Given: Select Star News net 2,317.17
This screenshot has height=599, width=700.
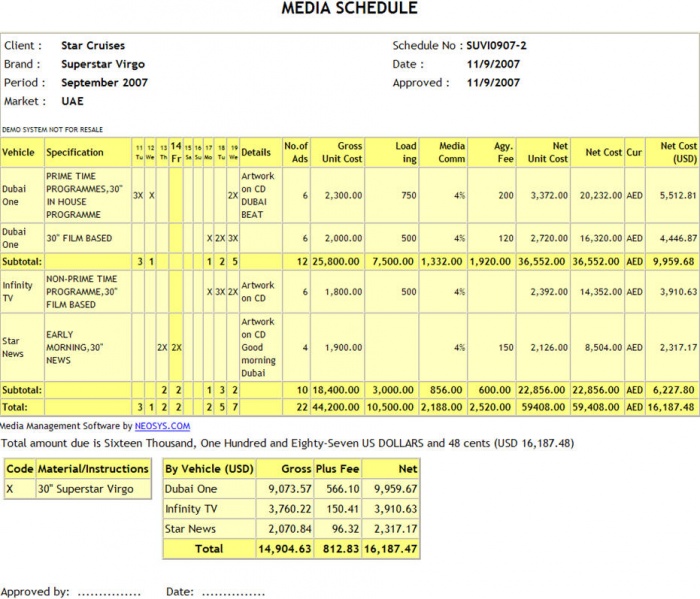Looking at the screenshot, I should (391, 529).
